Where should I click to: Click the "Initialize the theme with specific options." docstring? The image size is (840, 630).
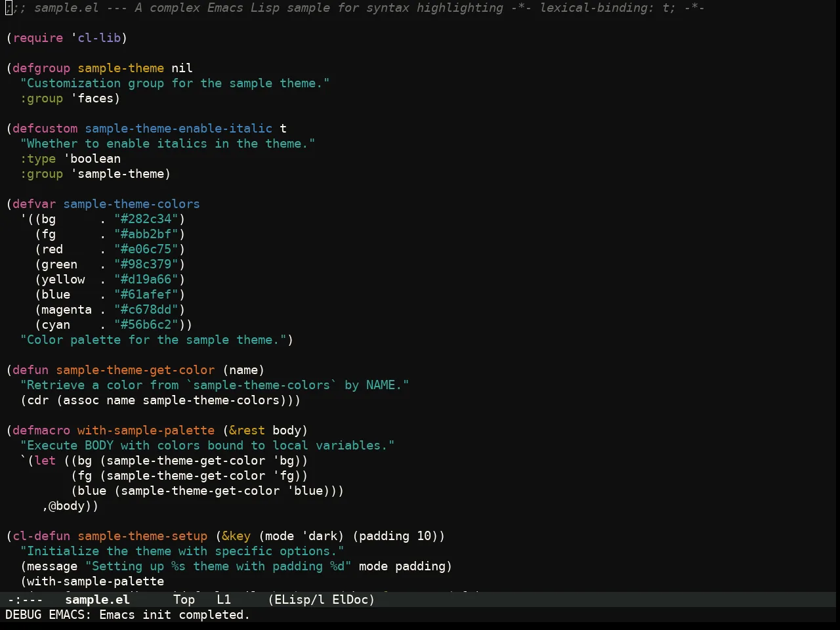182,551
